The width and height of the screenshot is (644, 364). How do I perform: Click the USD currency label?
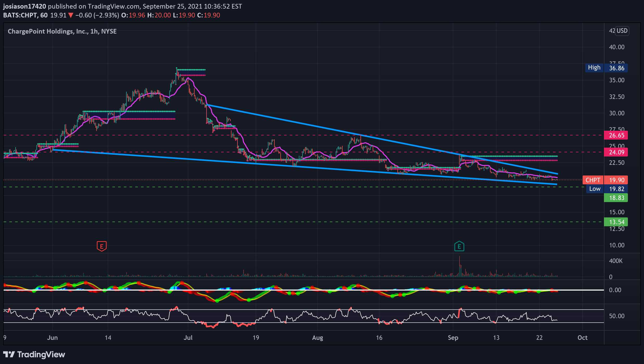click(x=622, y=31)
